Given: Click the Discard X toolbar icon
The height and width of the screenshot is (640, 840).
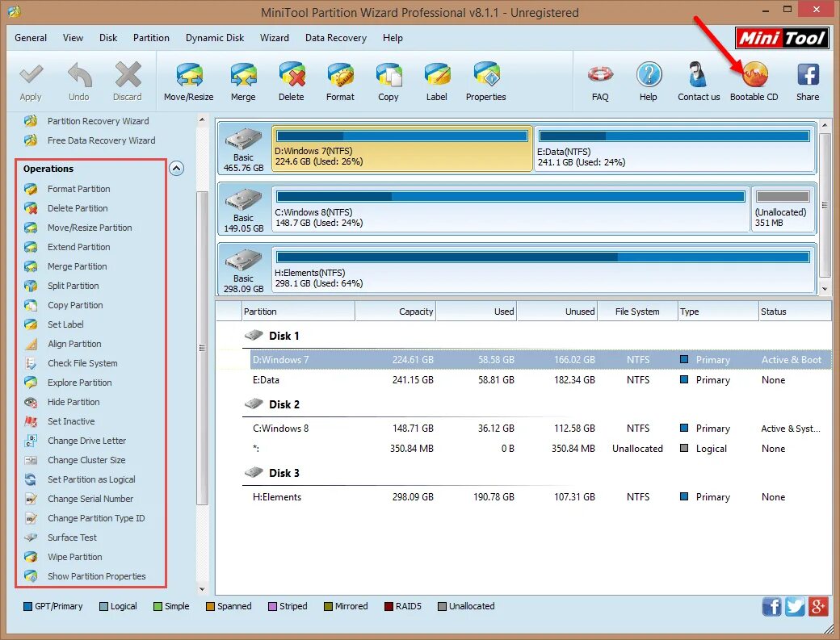Looking at the screenshot, I should tap(128, 75).
